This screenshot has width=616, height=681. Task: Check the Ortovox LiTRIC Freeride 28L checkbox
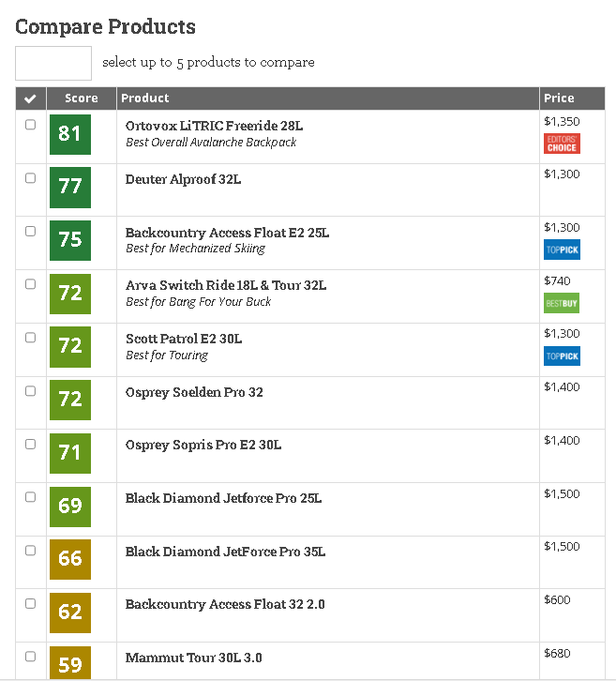click(30, 125)
